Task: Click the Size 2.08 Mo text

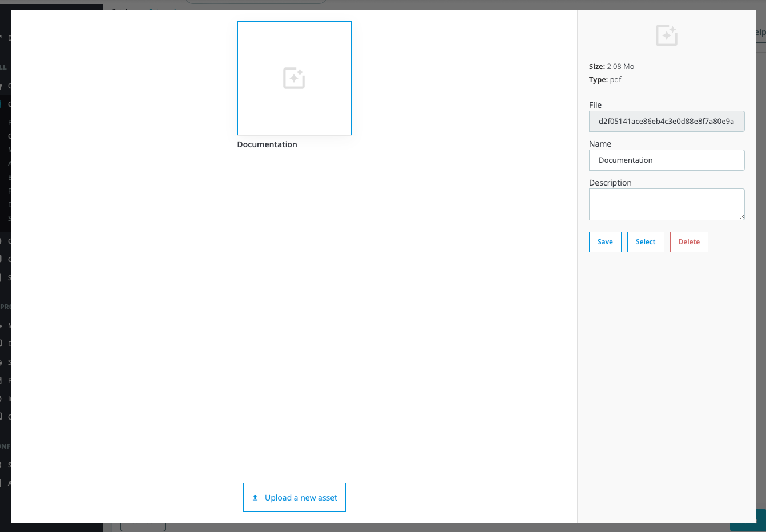Action: pyautogui.click(x=611, y=66)
